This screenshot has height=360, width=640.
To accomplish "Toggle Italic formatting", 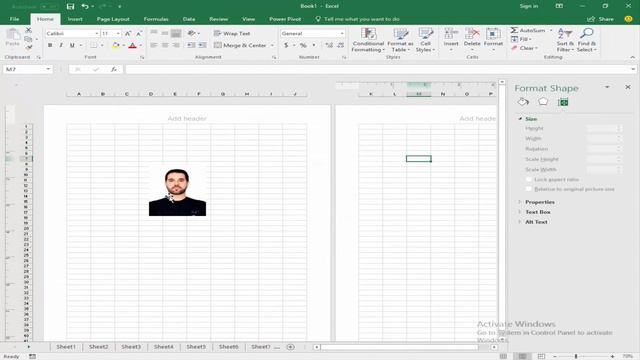I will pos(61,45).
